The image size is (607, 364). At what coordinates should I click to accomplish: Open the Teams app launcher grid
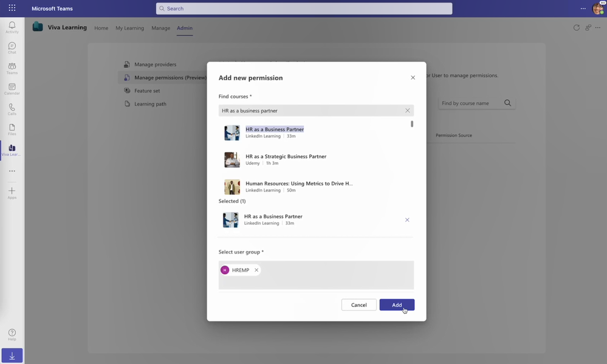point(12,8)
